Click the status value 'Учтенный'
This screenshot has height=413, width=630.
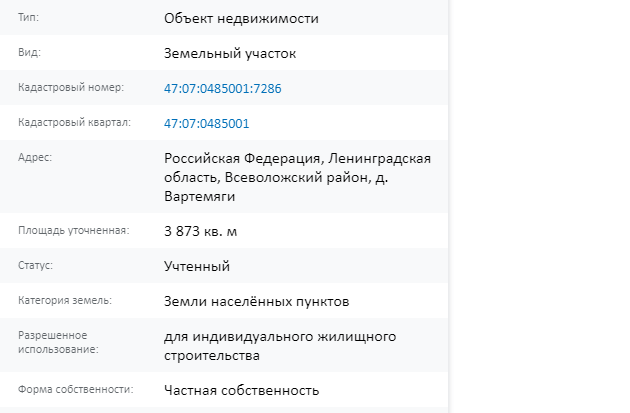(197, 266)
